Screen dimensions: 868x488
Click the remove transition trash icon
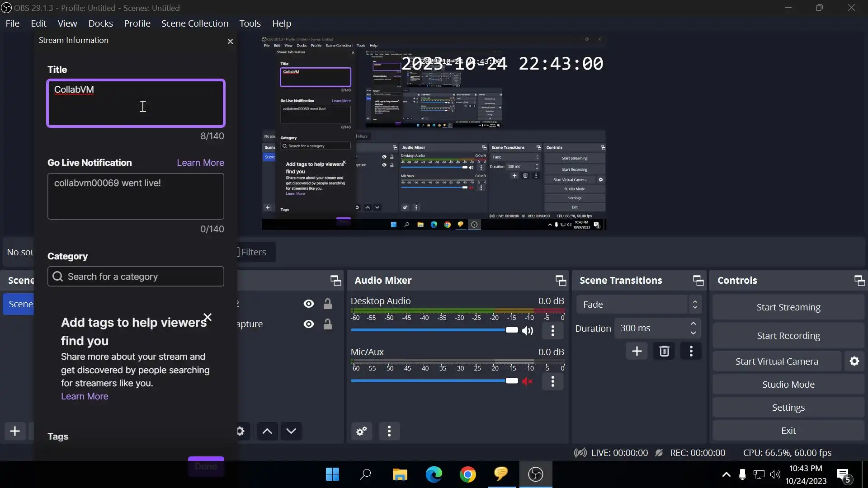[664, 351]
